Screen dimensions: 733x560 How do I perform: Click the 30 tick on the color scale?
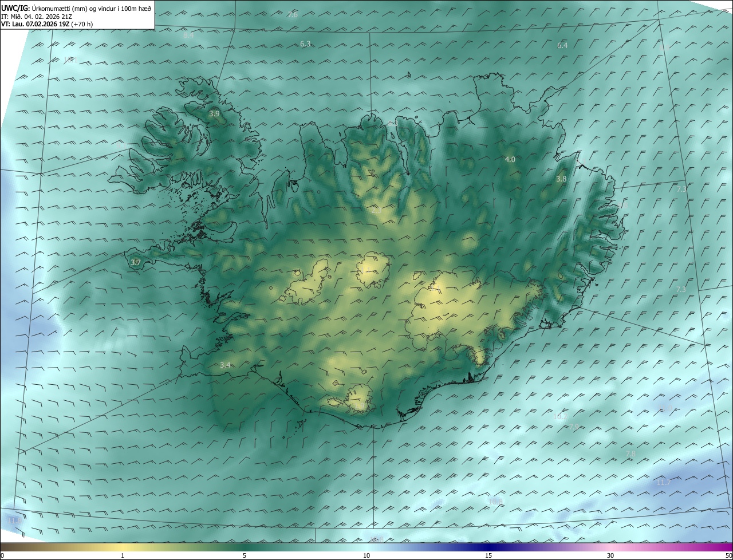tap(610, 555)
